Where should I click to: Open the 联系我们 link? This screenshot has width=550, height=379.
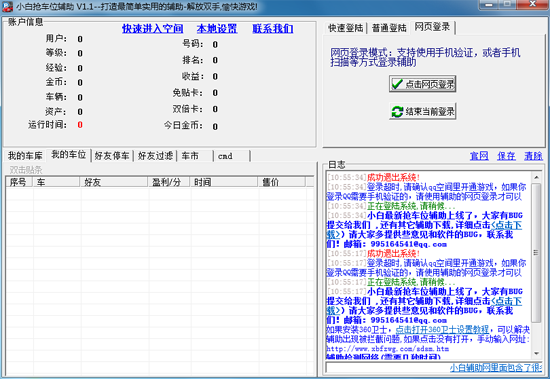point(273,29)
